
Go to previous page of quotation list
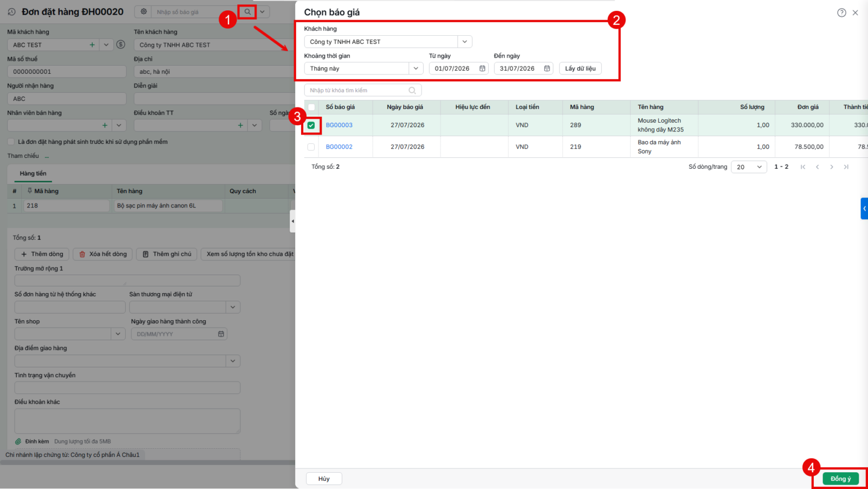coord(817,167)
